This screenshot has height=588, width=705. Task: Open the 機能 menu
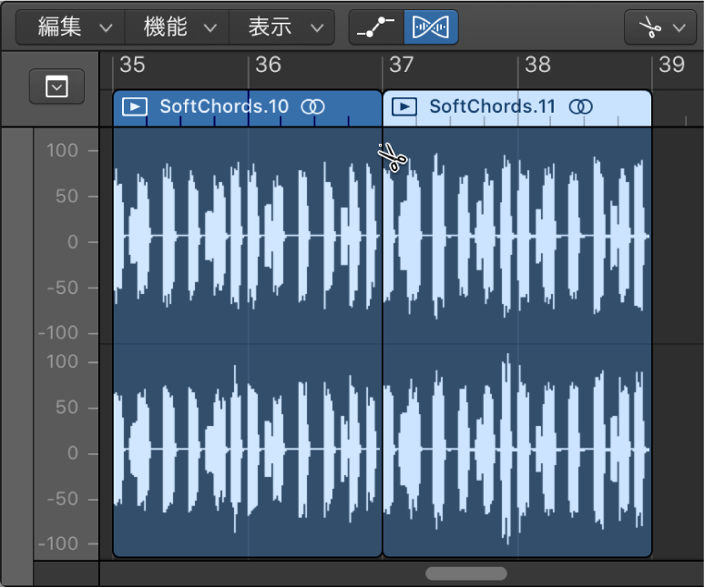(177, 27)
